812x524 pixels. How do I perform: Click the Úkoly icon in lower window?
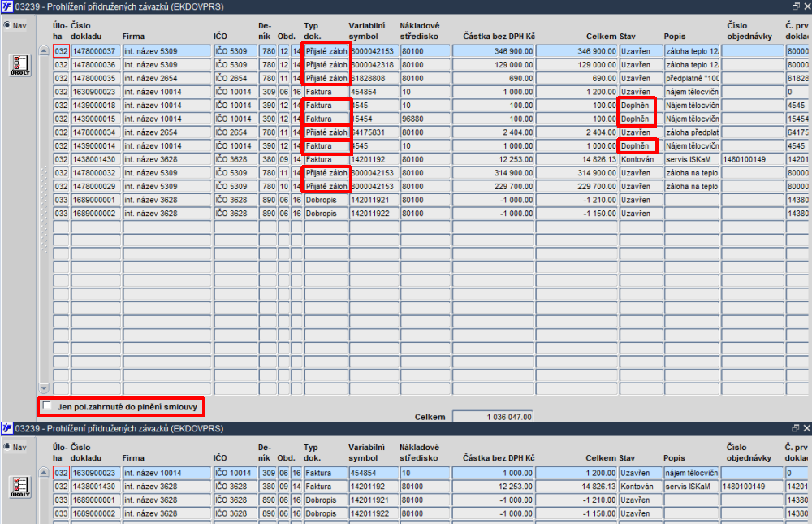point(20,487)
